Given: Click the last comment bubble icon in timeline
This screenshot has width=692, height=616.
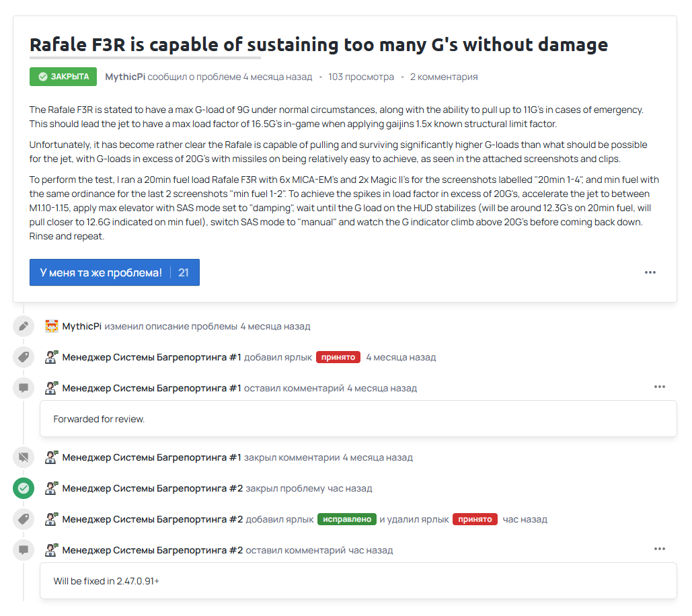Looking at the screenshot, I should click(x=24, y=550).
